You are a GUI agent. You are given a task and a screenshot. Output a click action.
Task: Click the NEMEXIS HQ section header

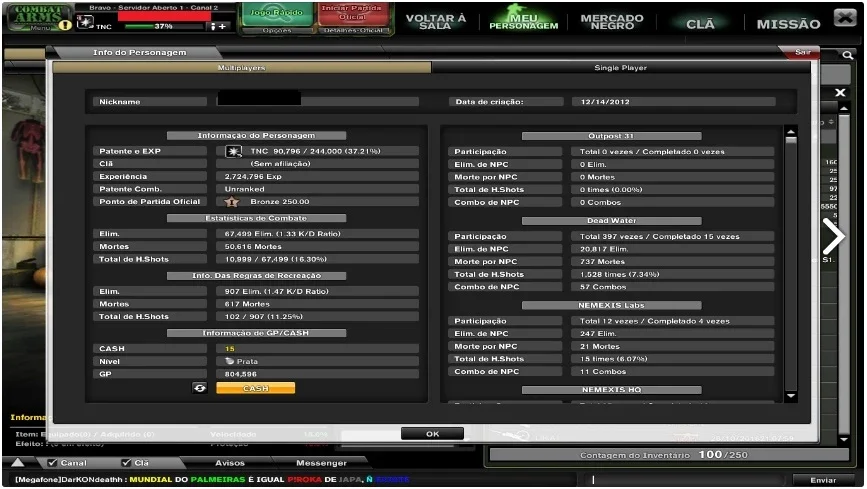click(x=611, y=390)
